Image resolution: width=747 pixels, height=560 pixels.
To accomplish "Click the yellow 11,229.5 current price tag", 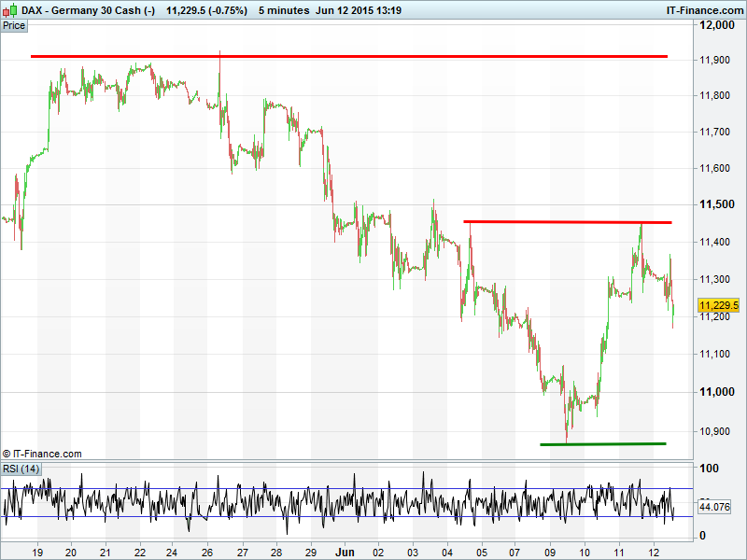I will [719, 305].
